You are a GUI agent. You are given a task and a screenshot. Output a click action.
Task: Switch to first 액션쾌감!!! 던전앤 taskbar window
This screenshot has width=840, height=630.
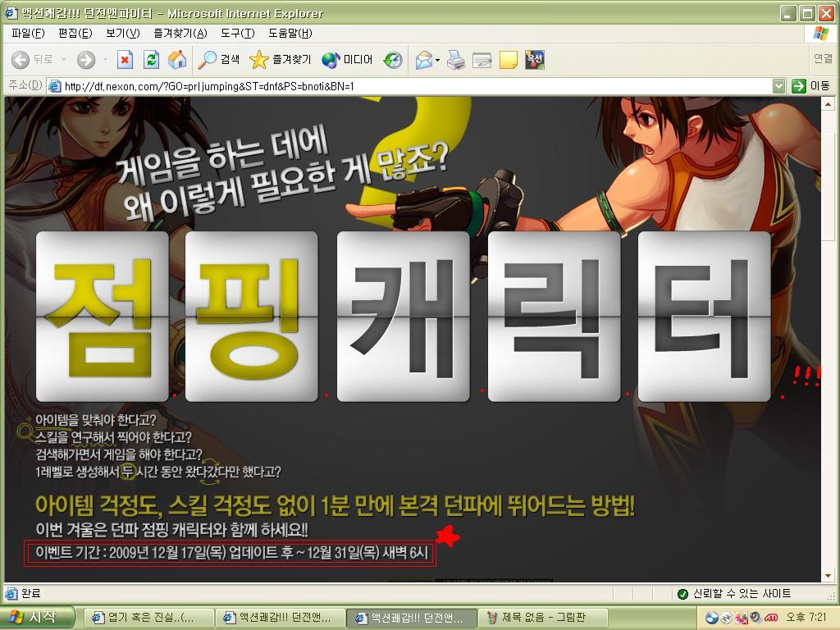(280, 618)
